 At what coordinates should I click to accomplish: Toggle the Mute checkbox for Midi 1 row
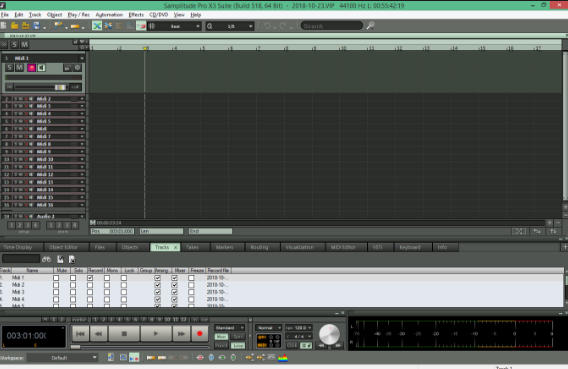click(x=56, y=278)
